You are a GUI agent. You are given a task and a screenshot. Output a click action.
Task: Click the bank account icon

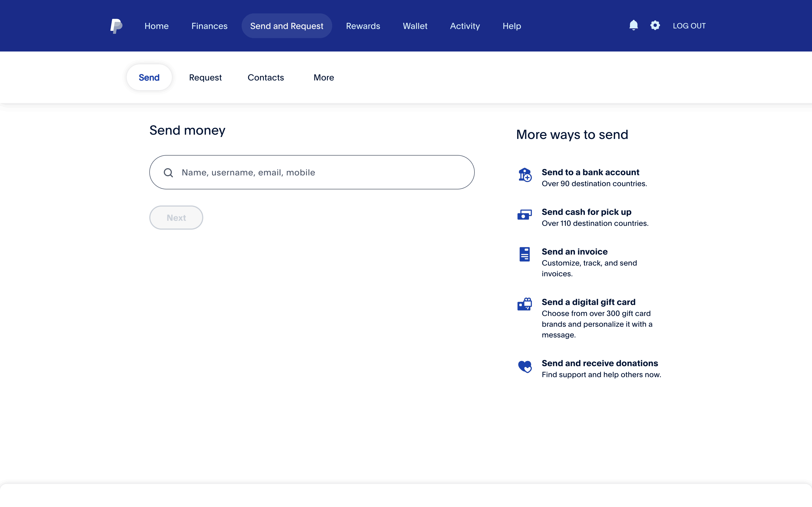[x=524, y=175]
